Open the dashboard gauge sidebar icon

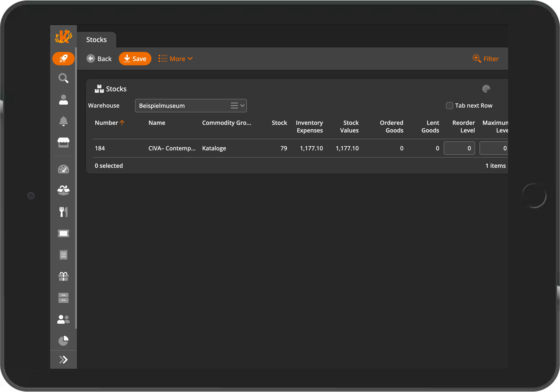pos(64,169)
